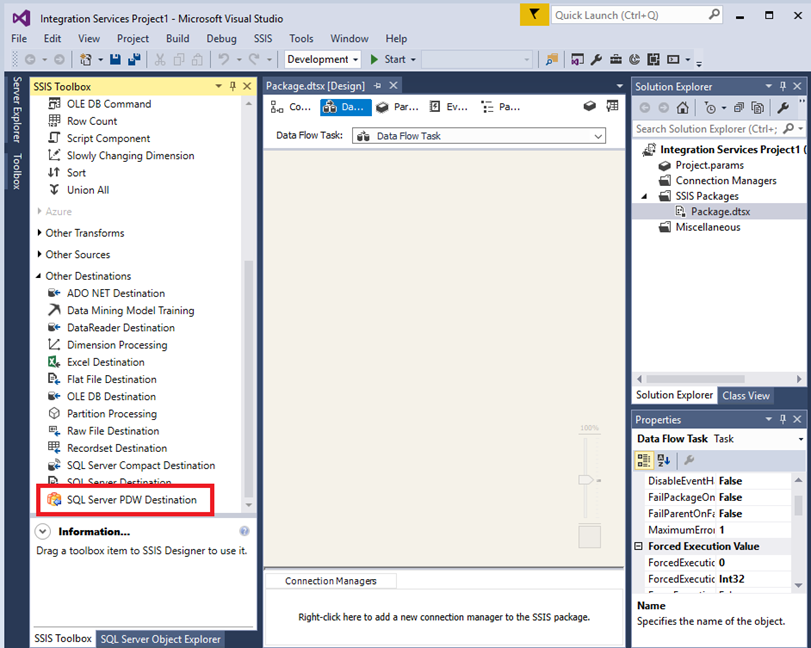The image size is (811, 648).
Task: Click the Save All toolbar icon
Action: 134,59
